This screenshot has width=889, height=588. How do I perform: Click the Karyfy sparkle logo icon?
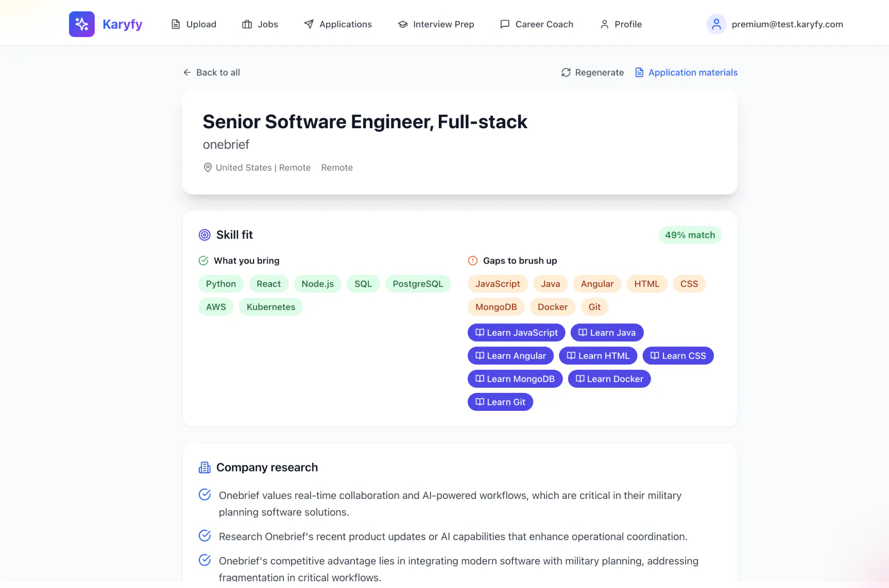click(x=82, y=24)
